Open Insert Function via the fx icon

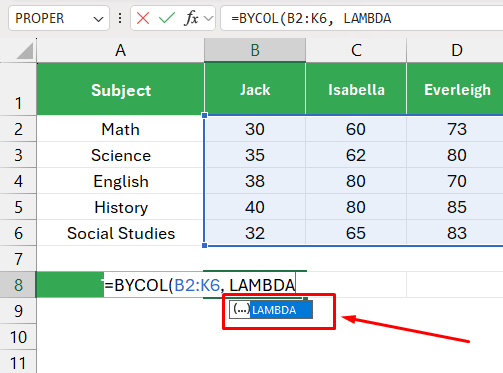191,18
